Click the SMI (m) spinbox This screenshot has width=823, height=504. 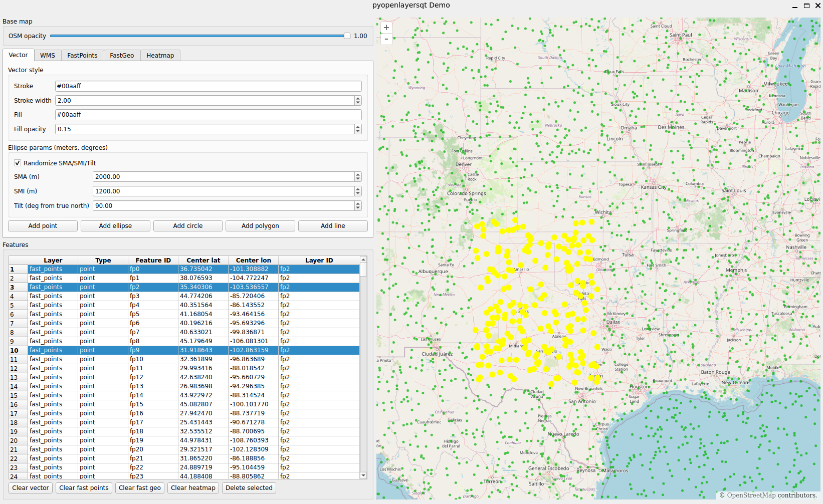tap(227, 191)
